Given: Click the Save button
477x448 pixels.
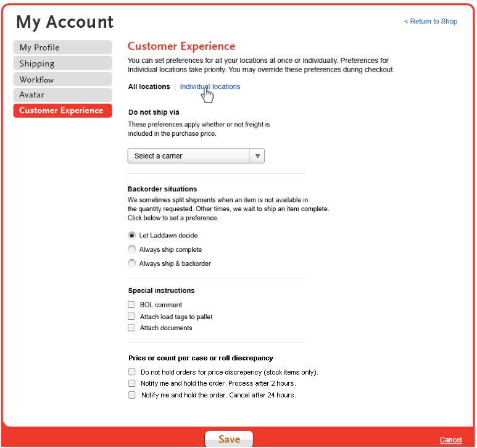Looking at the screenshot, I should pos(229,439).
